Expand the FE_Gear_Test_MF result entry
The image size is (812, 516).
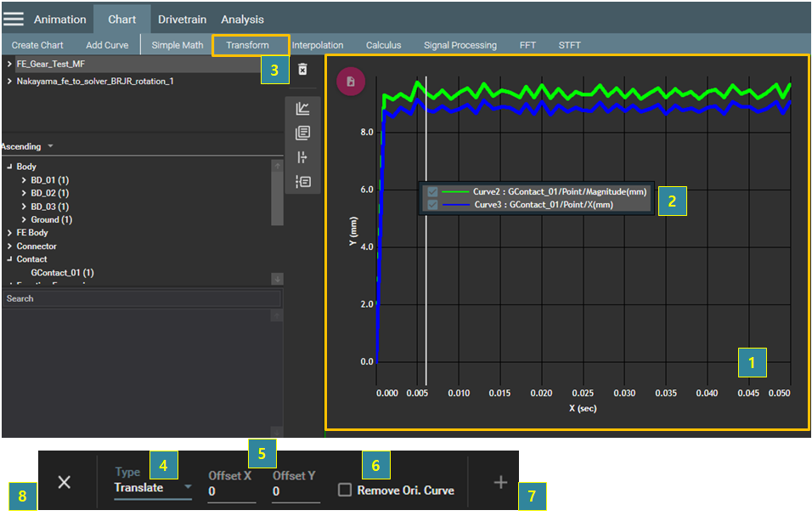point(8,64)
